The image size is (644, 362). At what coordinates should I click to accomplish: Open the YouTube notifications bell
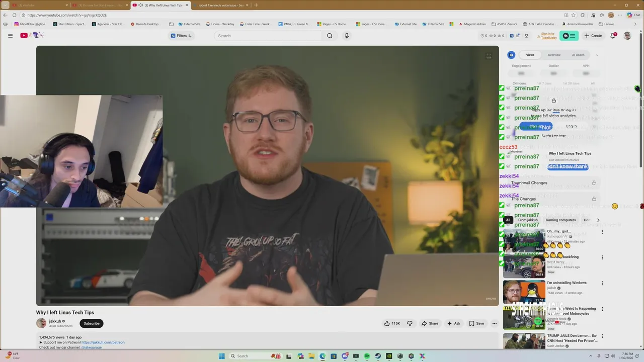[613, 36]
